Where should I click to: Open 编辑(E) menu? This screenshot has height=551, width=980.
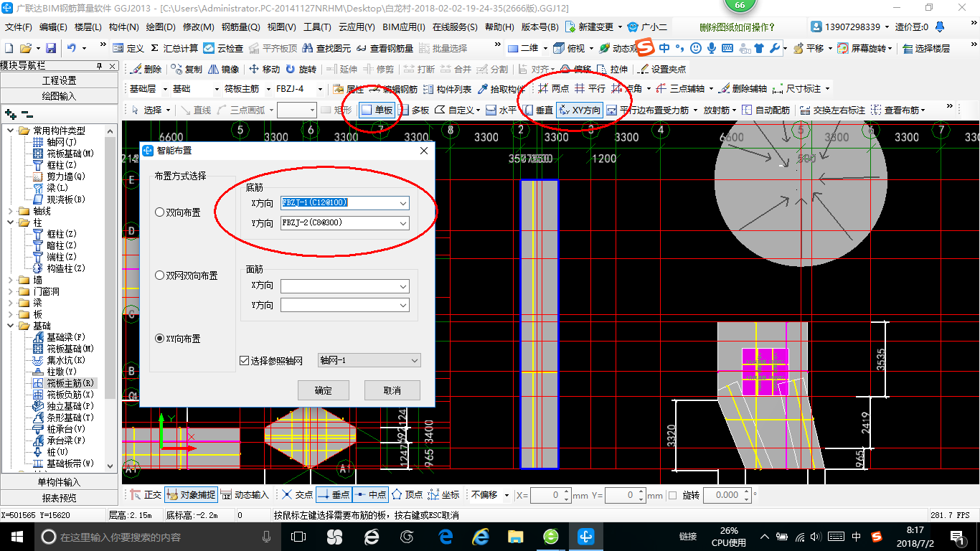click(53, 27)
